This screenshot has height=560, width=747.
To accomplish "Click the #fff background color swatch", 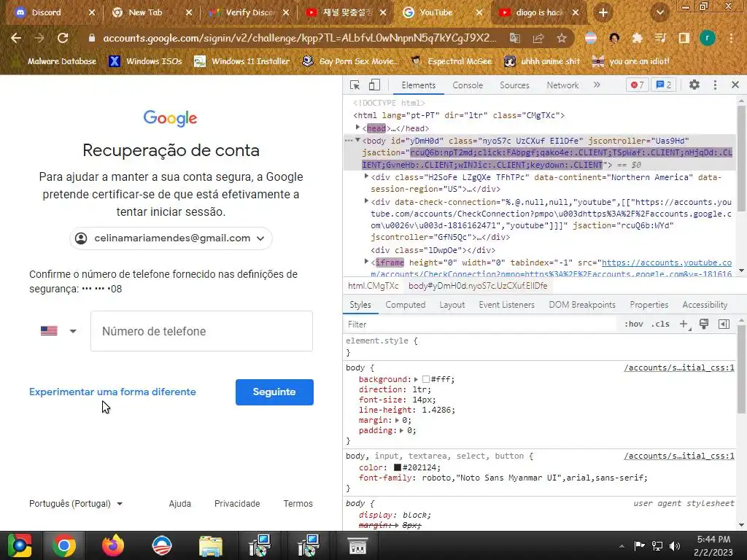I will coord(426,379).
